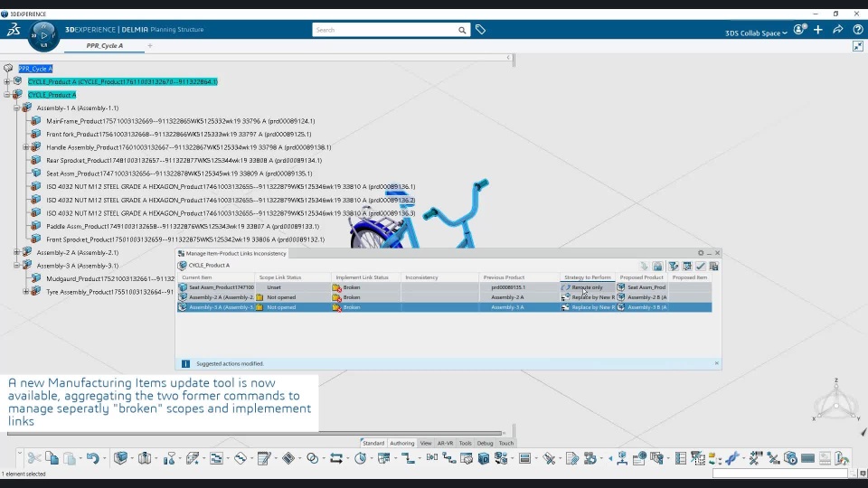The height and width of the screenshot is (488, 868).
Task: Collapse the tree panel with top arrow
Action: tap(508, 58)
